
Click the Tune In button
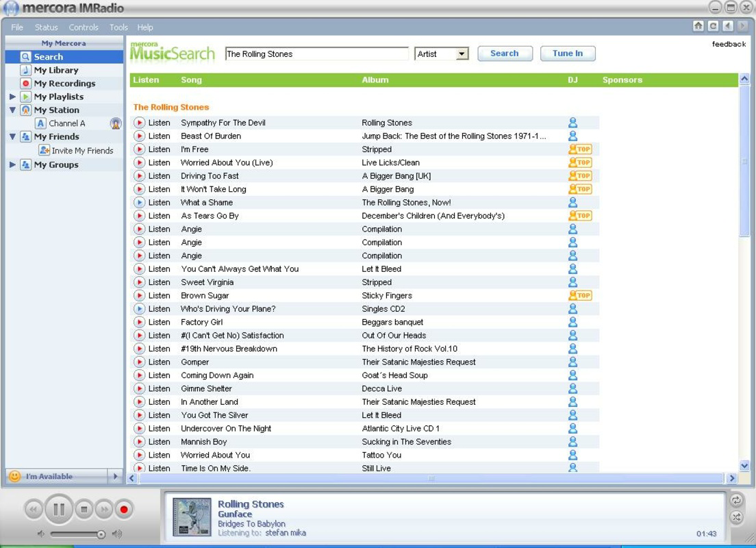(x=568, y=53)
